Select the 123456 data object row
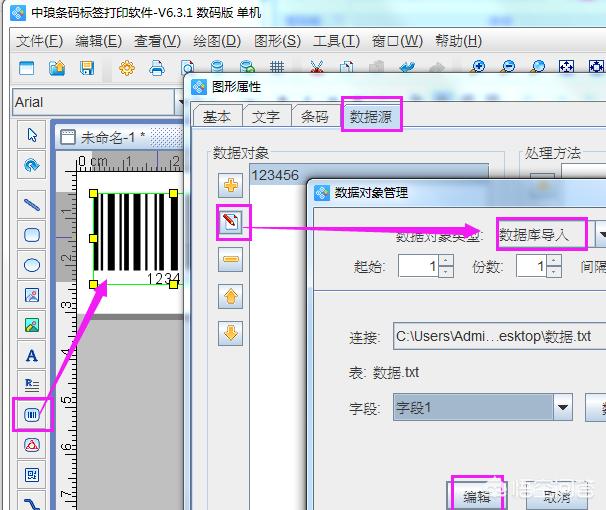This screenshot has width=606, height=510. [369, 175]
